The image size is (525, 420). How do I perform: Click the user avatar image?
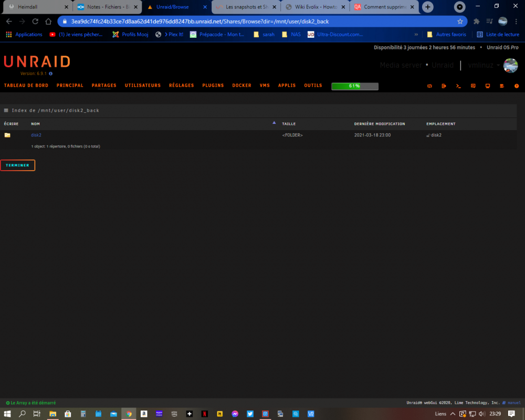(x=511, y=65)
